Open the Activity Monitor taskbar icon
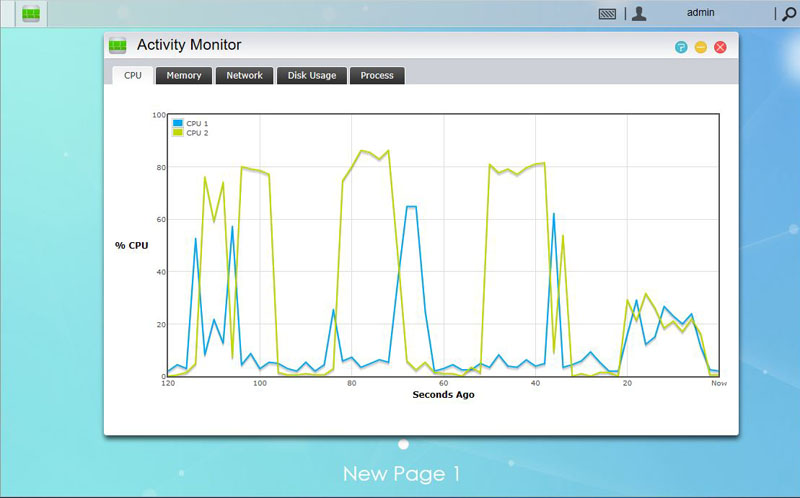 click(x=31, y=14)
